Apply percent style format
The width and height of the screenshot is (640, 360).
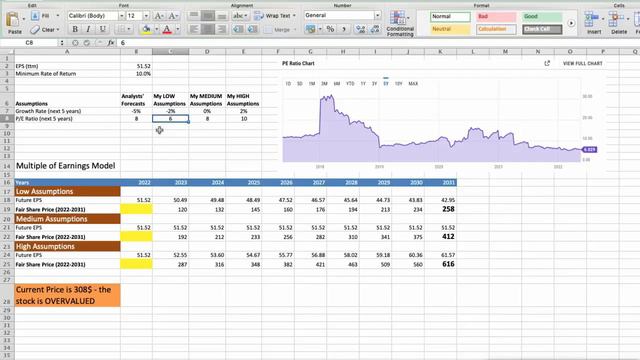click(x=330, y=29)
